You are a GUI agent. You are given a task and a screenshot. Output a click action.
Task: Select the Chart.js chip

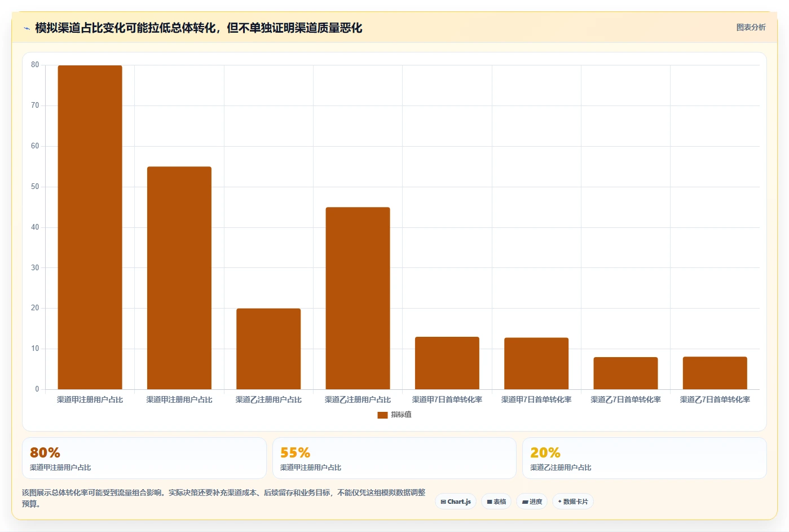[456, 502]
